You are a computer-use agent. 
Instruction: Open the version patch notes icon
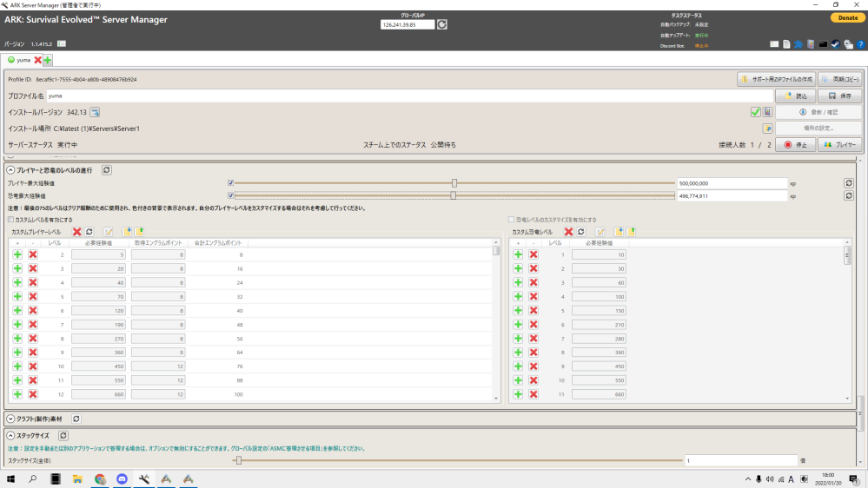pyautogui.click(x=62, y=43)
